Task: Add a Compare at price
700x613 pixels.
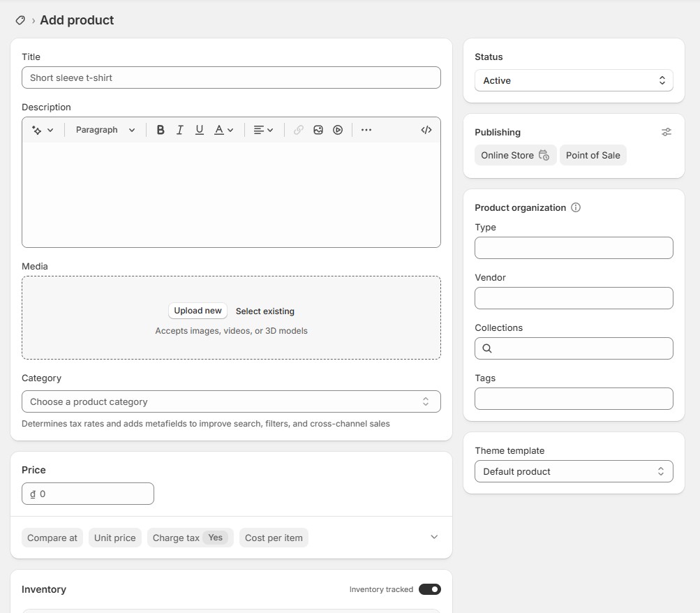Action: click(x=52, y=538)
